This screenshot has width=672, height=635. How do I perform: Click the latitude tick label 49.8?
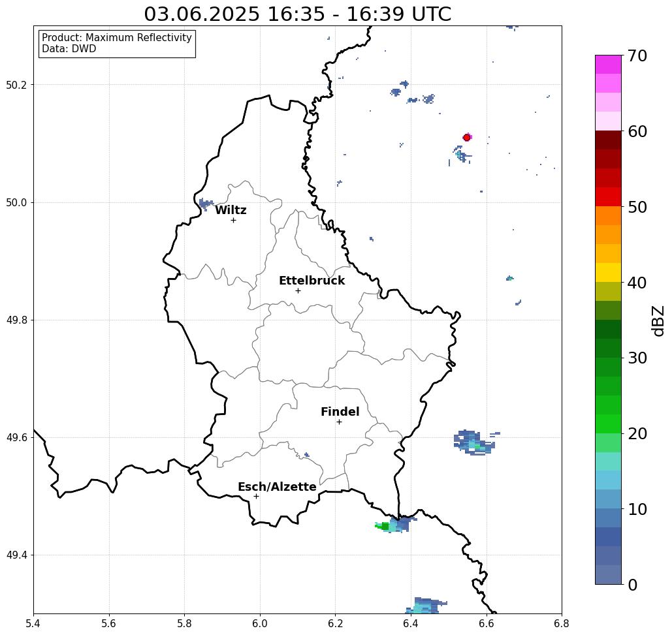(16, 320)
